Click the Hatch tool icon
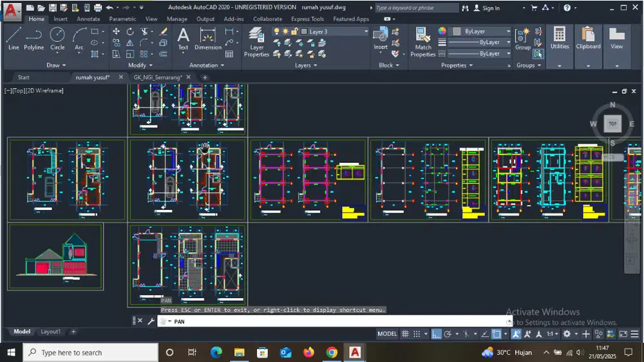 tap(95, 54)
